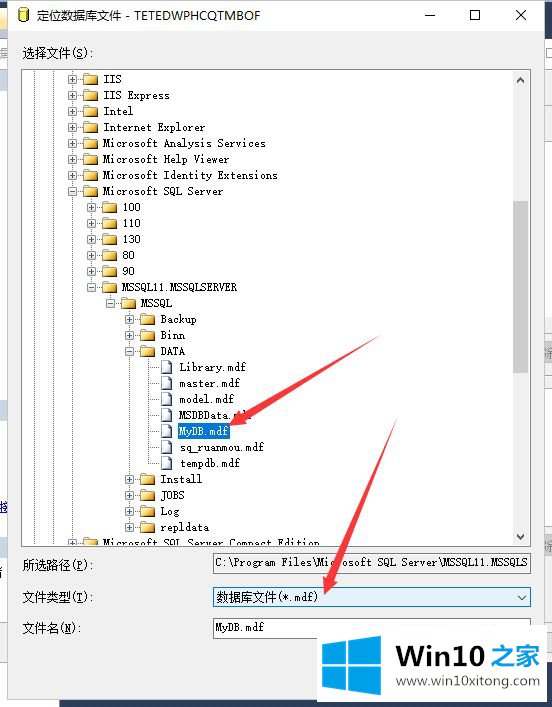Collapse the MSSQL11.MSSQLSERVER node
Screen dimensions: 552x707
pos(92,287)
